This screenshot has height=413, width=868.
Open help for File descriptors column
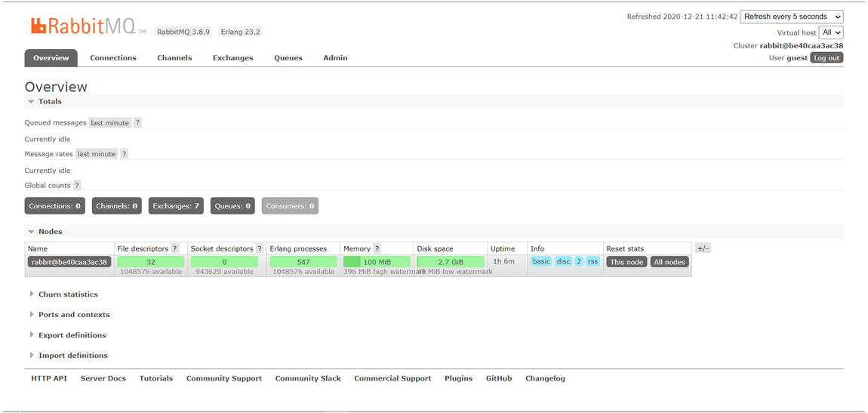pos(175,248)
